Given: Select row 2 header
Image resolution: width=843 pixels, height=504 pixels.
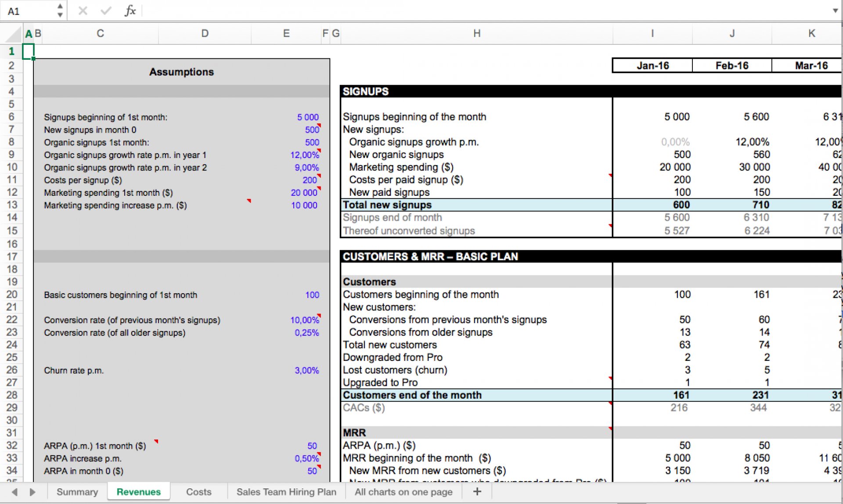Looking at the screenshot, I should tap(11, 66).
